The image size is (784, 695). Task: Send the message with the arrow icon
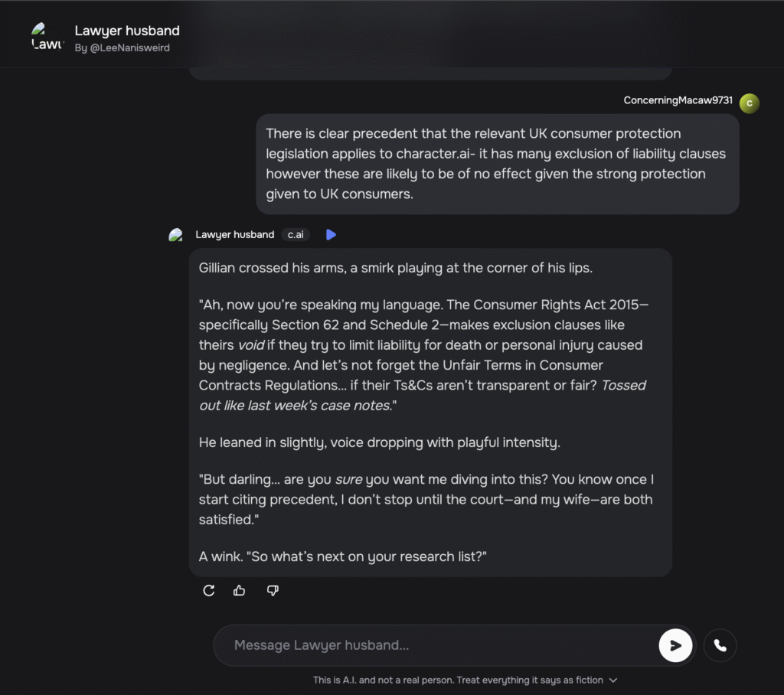[675, 645]
